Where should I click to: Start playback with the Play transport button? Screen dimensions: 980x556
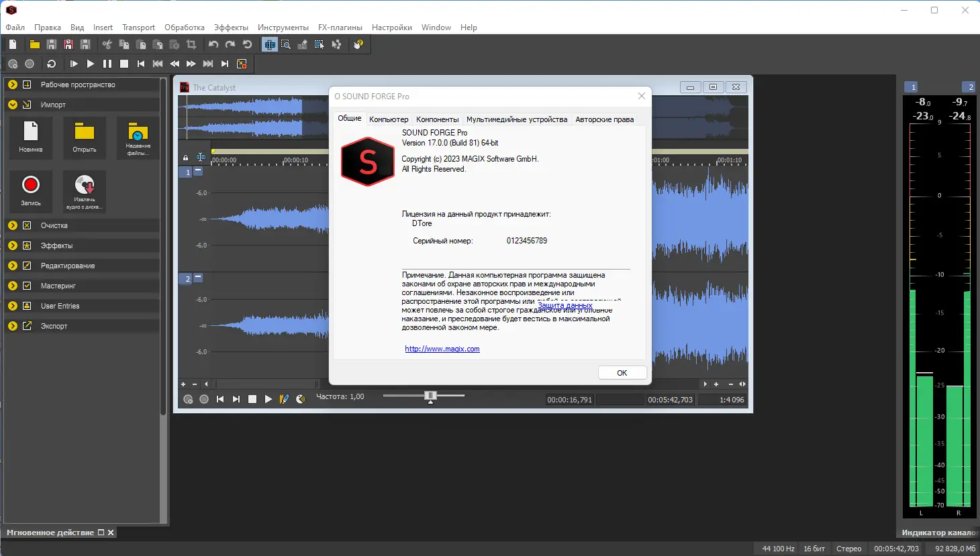pos(91,64)
